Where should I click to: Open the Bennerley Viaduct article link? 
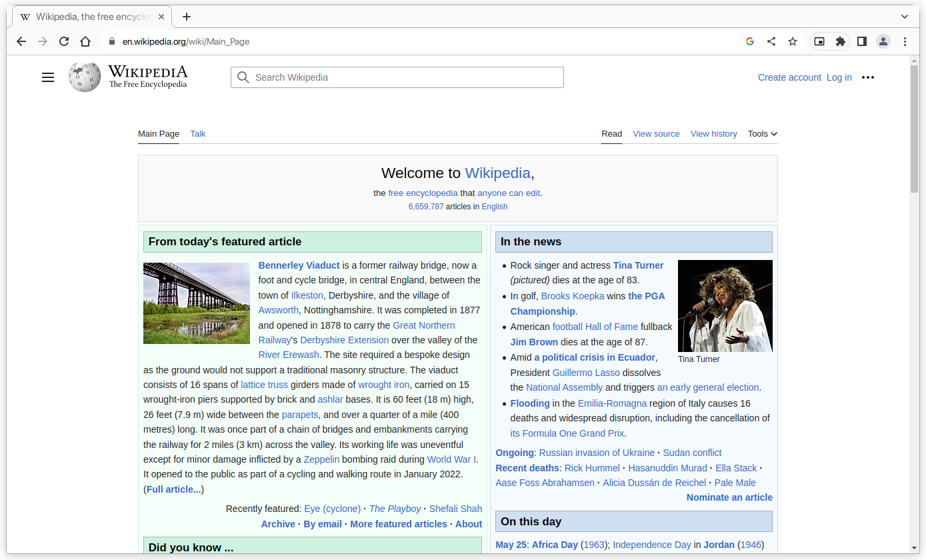coord(299,265)
